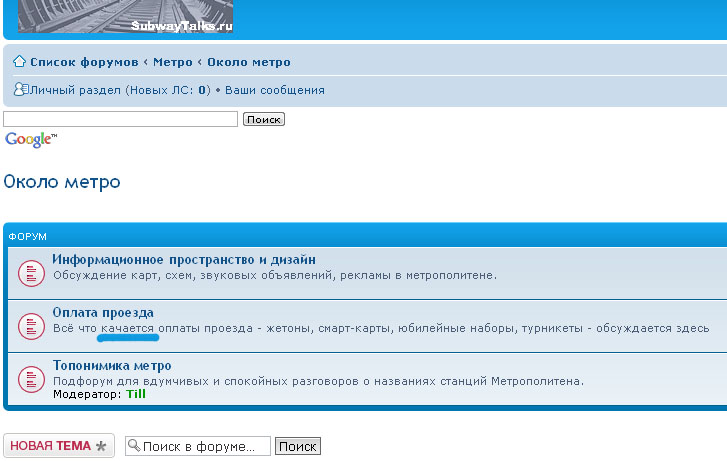Image resolution: width=727 pixels, height=461 pixels.
Task: Open moderator Till's profile
Action: 137,395
